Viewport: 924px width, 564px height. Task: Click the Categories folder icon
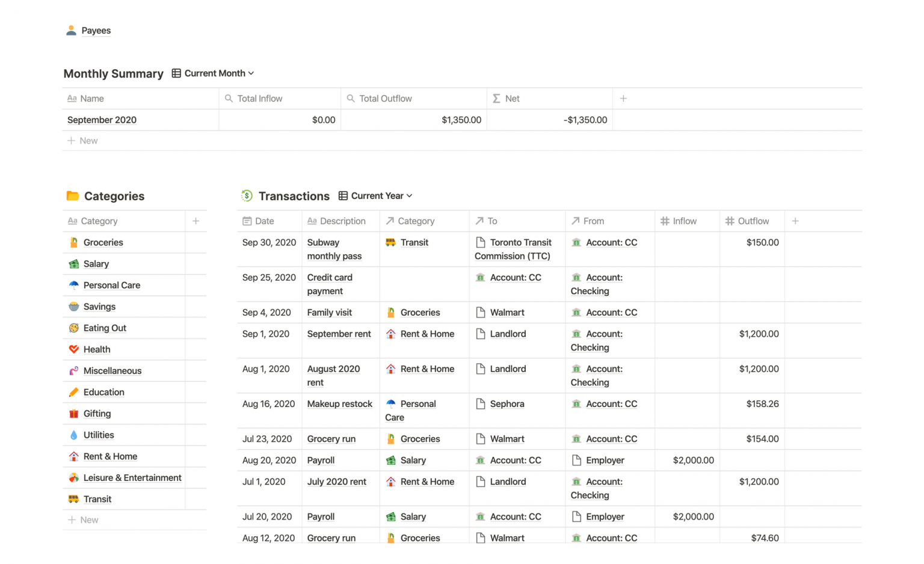click(x=73, y=196)
